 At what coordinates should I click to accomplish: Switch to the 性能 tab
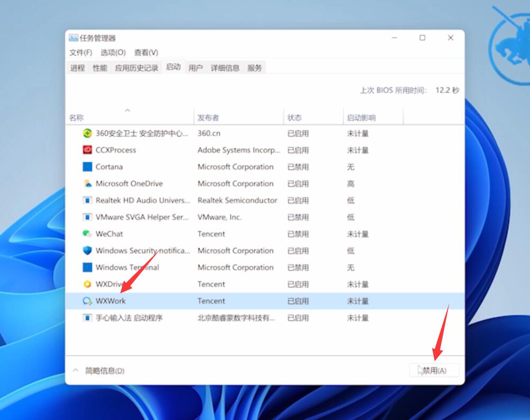click(100, 68)
